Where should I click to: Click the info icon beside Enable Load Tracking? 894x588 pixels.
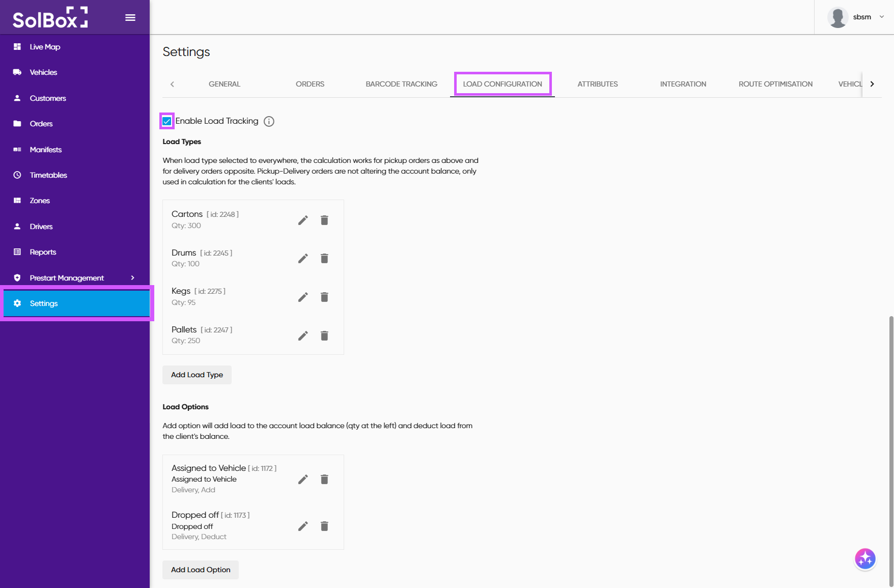click(269, 121)
